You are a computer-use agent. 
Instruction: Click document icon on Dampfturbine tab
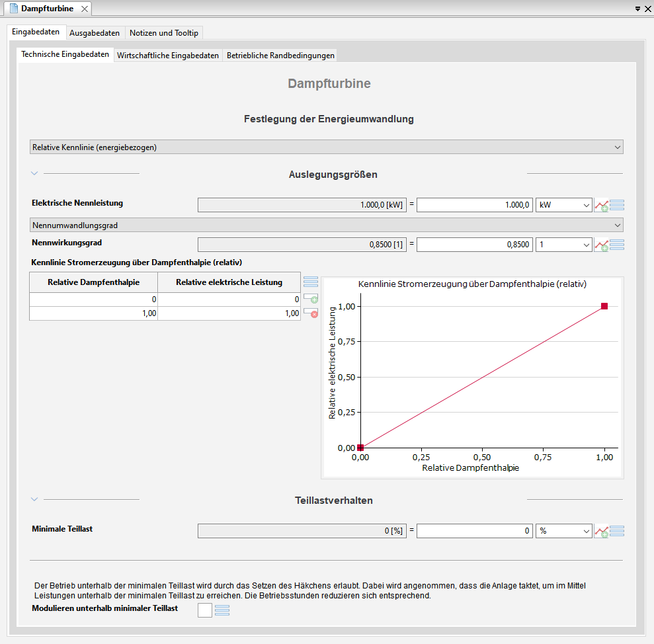click(14, 9)
